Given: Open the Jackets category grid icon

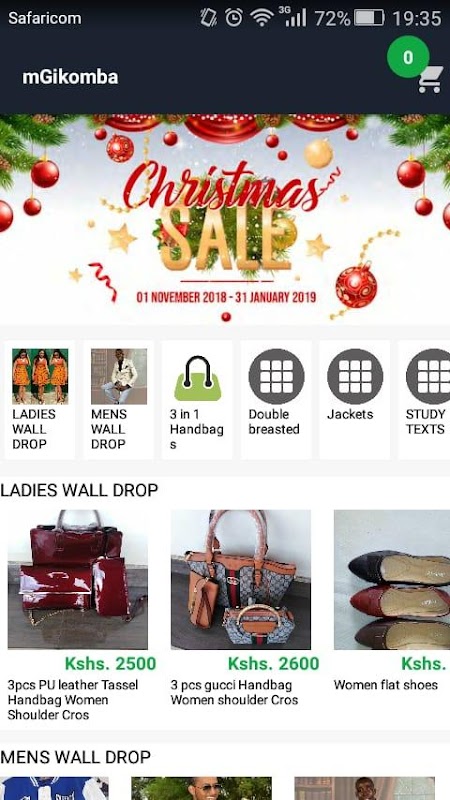Looking at the screenshot, I should click(355, 377).
